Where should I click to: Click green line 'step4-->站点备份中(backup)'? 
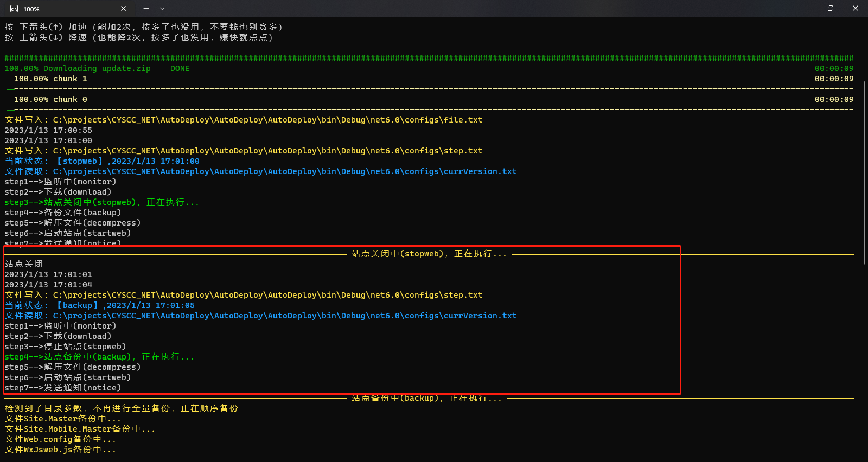(x=99, y=357)
